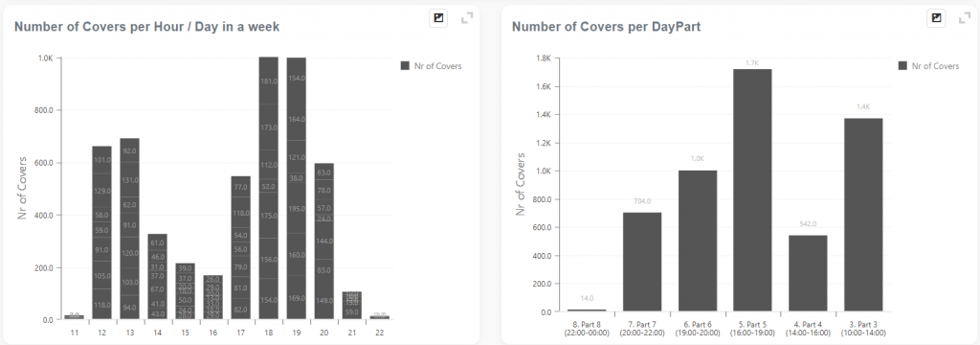The image size is (980, 345).
Task: Select the hour 16 bar
Action: coord(212,297)
